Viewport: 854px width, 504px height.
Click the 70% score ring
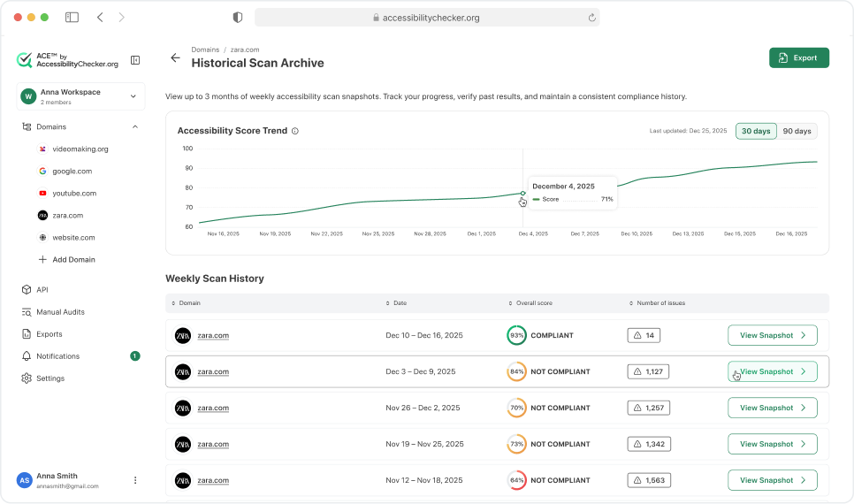[x=516, y=409]
